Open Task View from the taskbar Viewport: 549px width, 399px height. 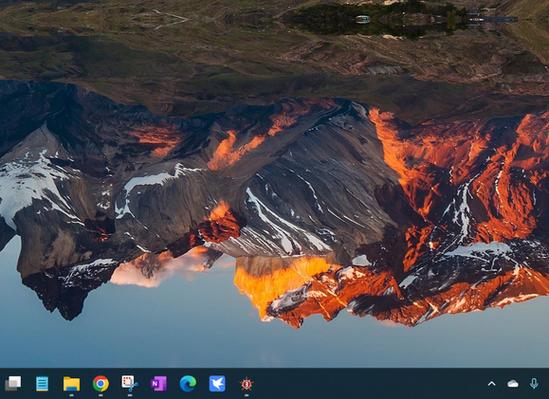pos(13,384)
